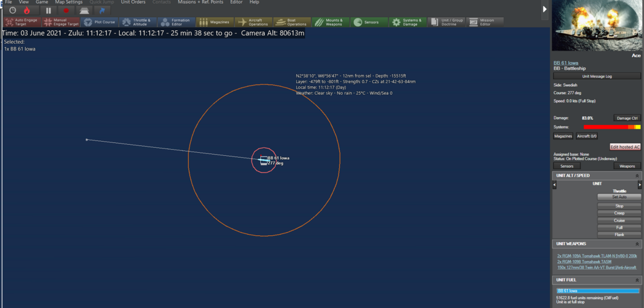Click the Set Auto throttle button
Image resolution: width=644 pixels, height=308 pixels.
click(619, 197)
